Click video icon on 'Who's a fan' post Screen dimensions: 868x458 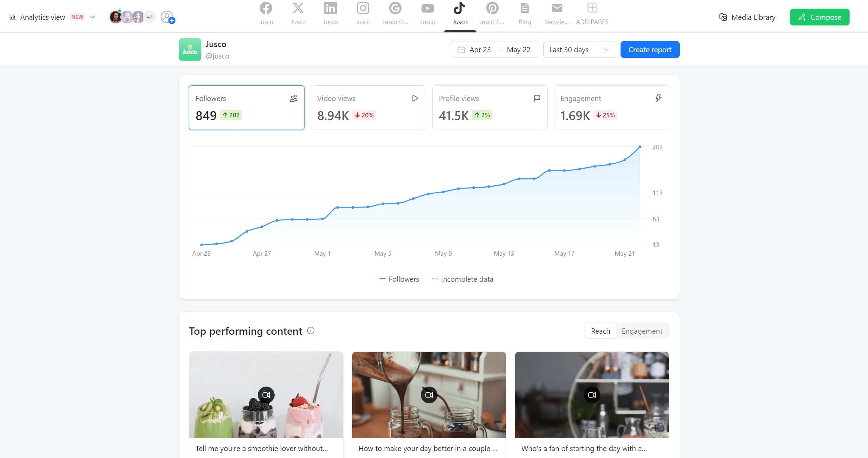[x=592, y=395]
